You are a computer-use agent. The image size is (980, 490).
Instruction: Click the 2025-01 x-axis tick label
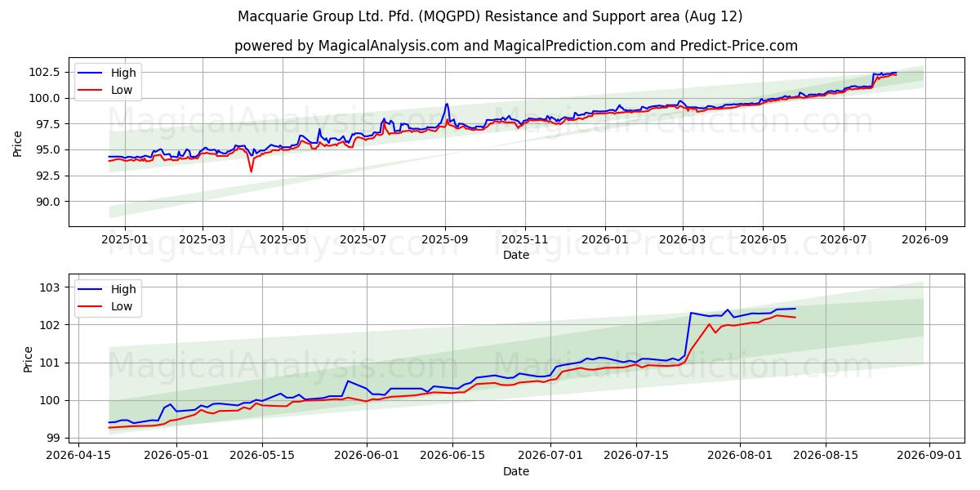click(x=124, y=240)
